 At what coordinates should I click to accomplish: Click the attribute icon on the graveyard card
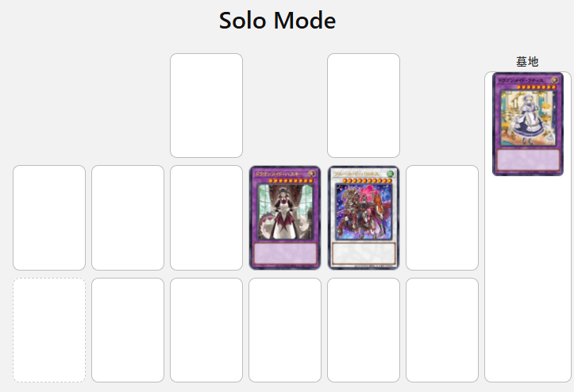[x=555, y=80]
